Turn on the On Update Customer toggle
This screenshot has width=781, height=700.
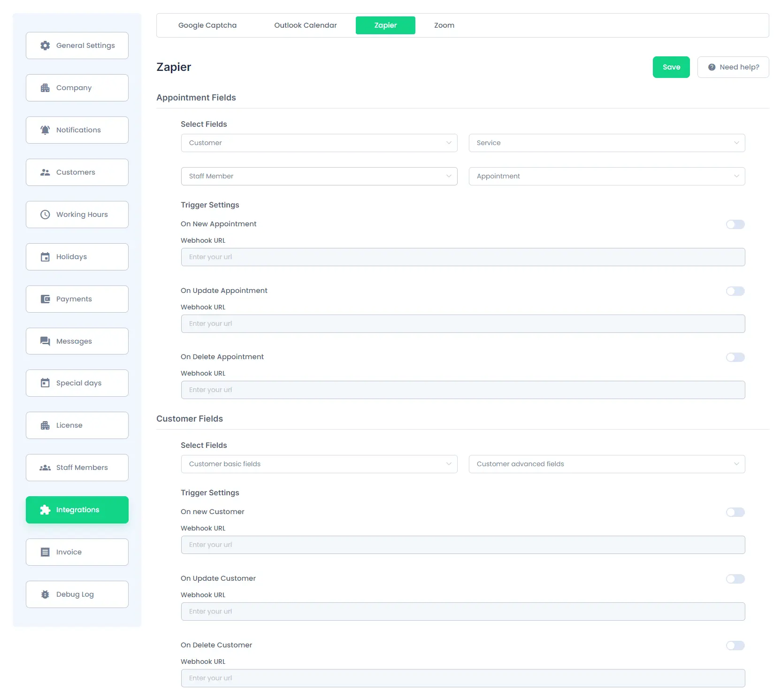735,579
